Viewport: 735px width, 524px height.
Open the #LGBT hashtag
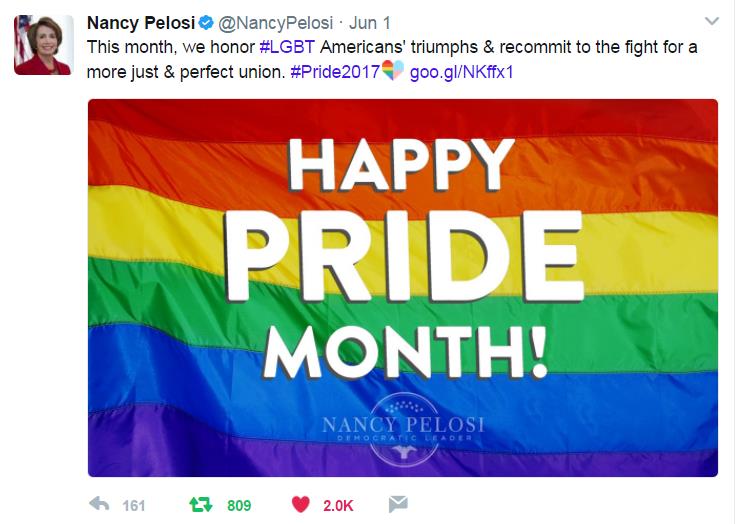[x=288, y=47]
